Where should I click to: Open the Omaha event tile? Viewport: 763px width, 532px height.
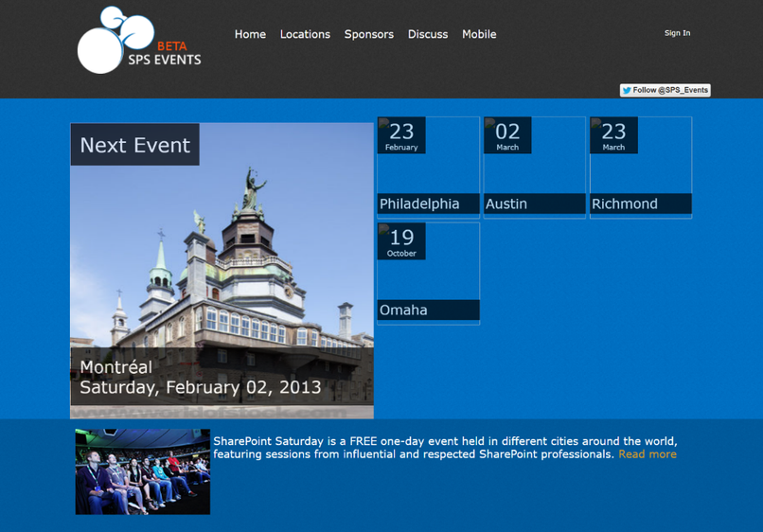tap(428, 274)
